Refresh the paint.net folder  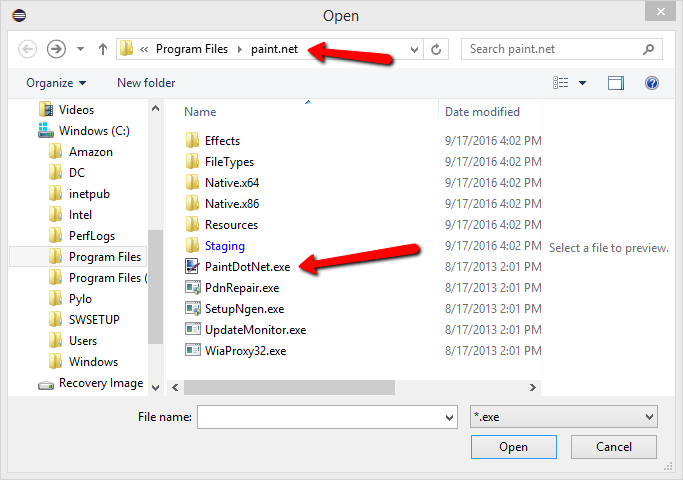pos(436,49)
